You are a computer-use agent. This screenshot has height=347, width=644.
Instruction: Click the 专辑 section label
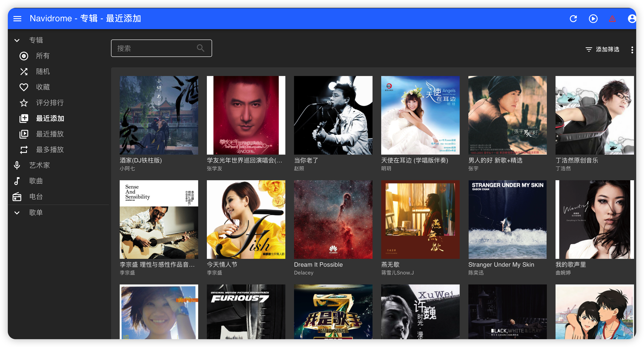click(x=36, y=40)
